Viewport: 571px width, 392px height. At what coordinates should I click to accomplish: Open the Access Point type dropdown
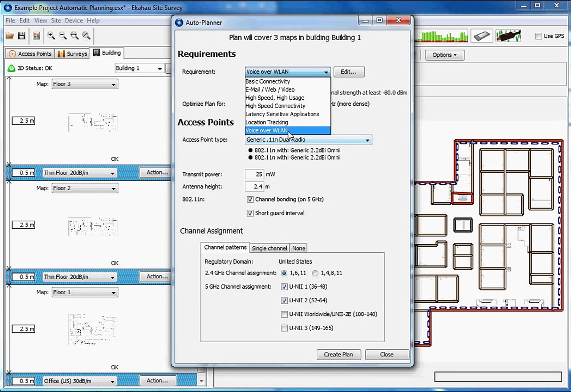308,140
